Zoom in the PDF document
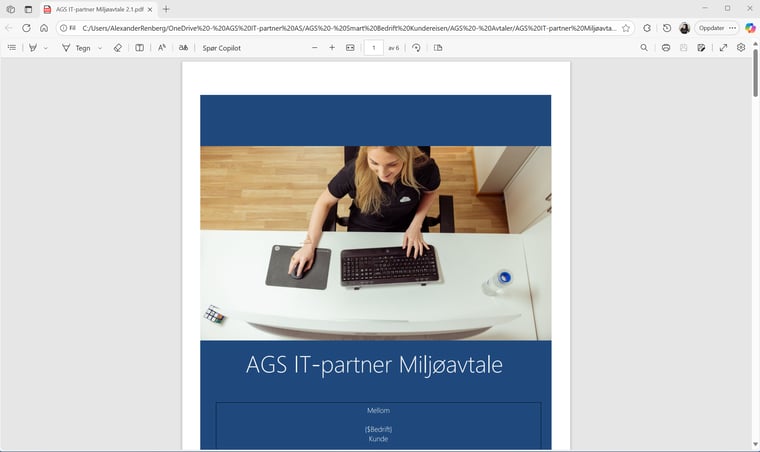 click(332, 47)
